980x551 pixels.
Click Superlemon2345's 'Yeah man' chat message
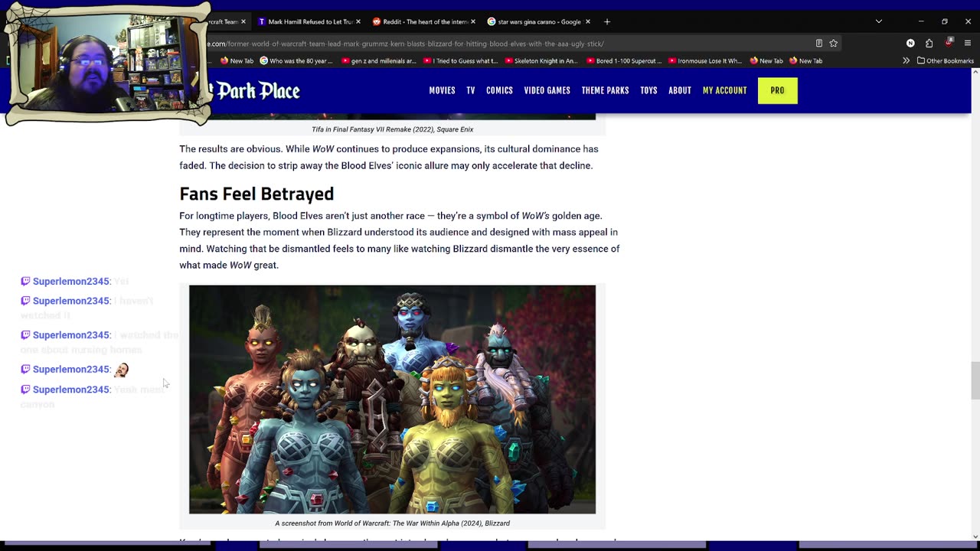[x=92, y=396]
